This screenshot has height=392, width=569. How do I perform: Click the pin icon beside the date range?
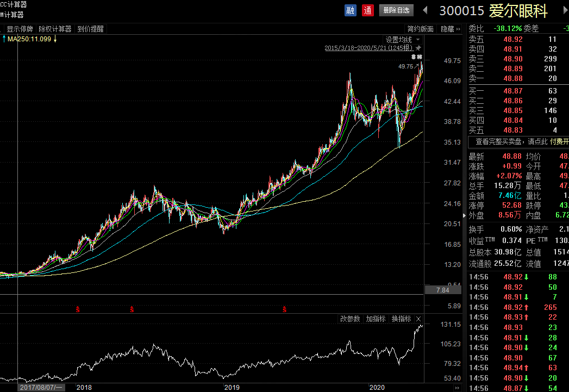(418, 48)
